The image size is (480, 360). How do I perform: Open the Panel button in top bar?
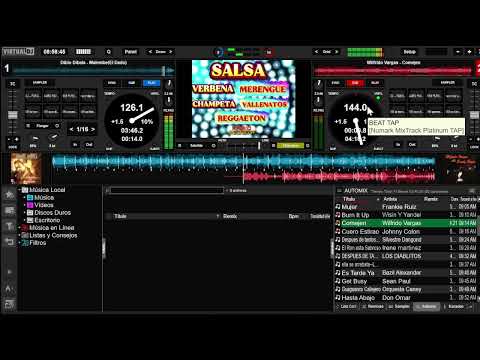[131, 52]
